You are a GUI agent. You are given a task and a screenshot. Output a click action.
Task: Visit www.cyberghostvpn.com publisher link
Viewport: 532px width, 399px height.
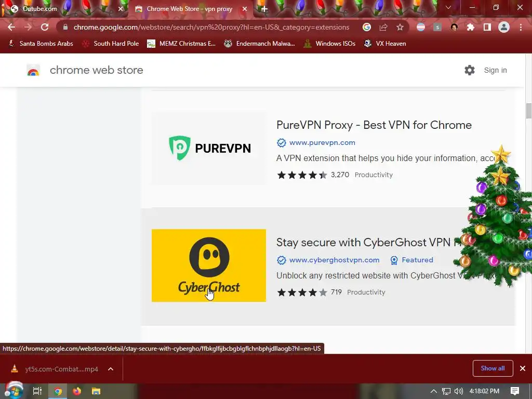coord(334,260)
